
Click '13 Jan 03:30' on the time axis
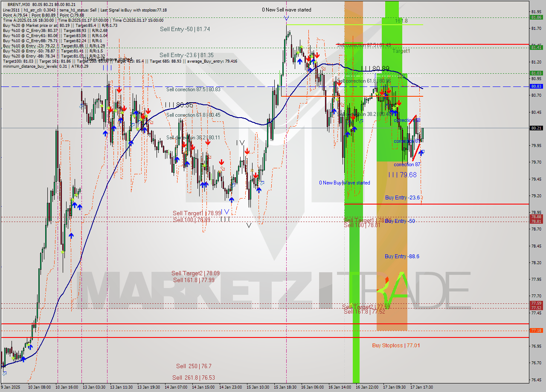tap(93, 387)
